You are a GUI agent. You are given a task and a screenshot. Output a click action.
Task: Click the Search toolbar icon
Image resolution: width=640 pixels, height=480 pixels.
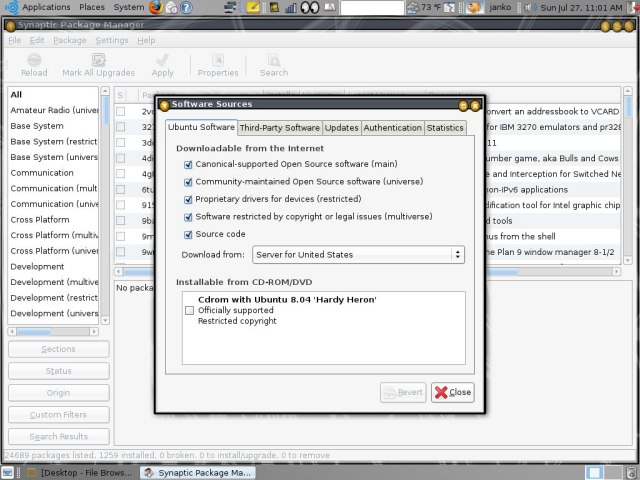(x=274, y=66)
